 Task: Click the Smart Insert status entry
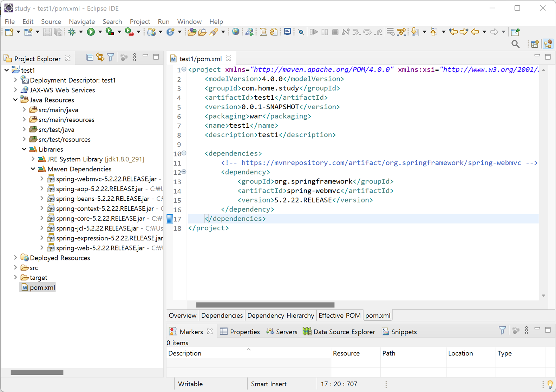tap(269, 384)
